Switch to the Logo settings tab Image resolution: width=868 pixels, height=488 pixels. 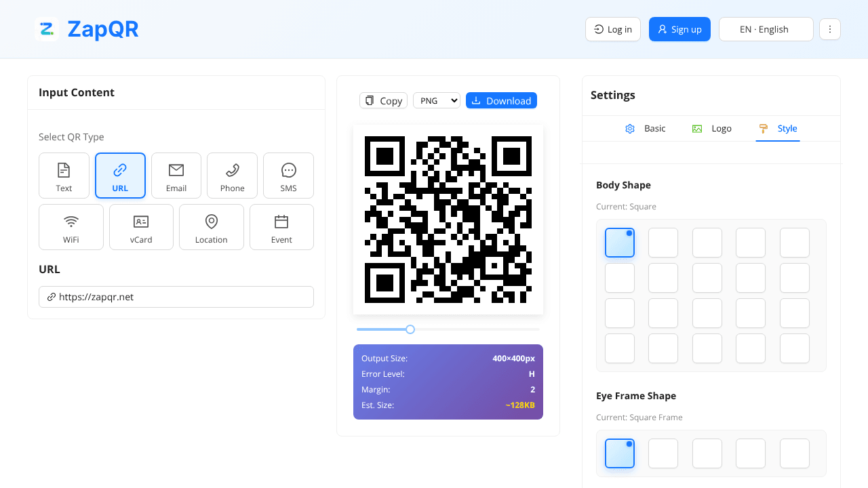(x=712, y=128)
